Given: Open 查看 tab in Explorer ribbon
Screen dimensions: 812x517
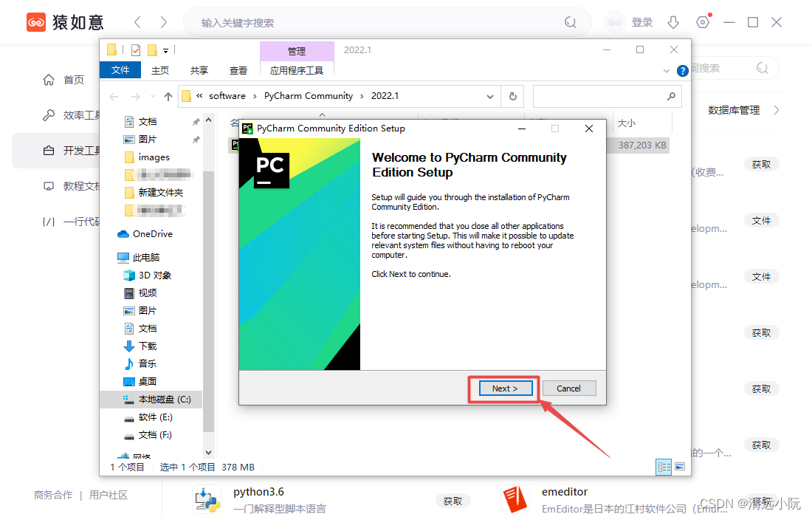Looking at the screenshot, I should click(238, 70).
